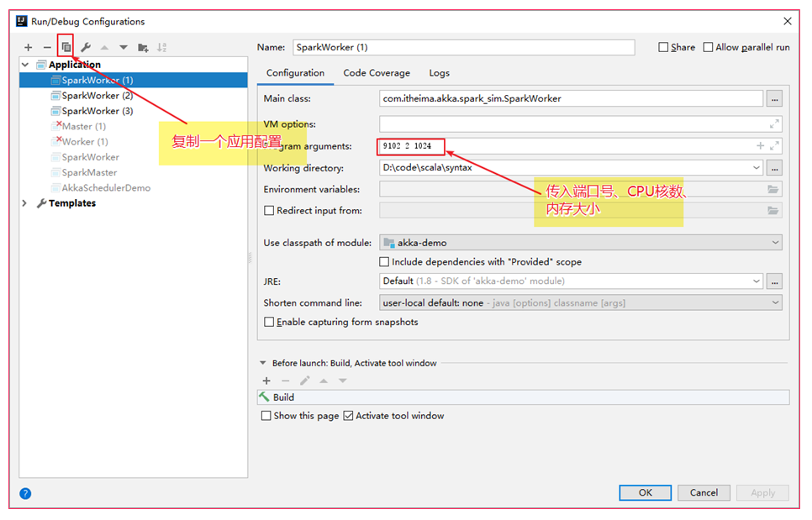Viewport: 812px width, 520px height.
Task: Add a Before launch task
Action: click(x=266, y=381)
